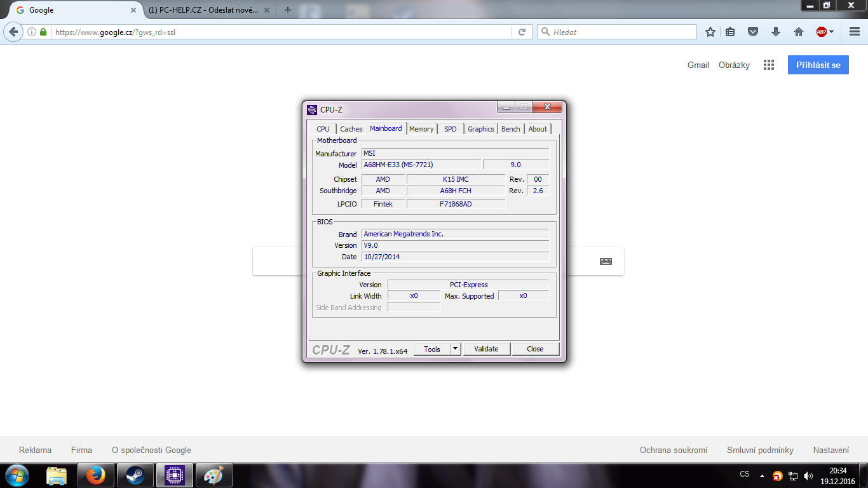Reload the current page
868x488 pixels.
coord(522,32)
